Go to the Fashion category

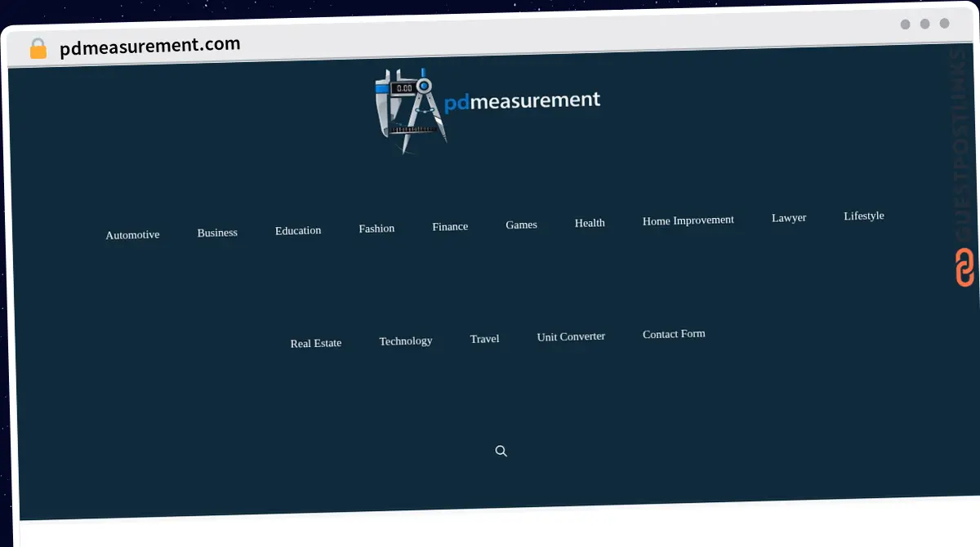(x=376, y=229)
